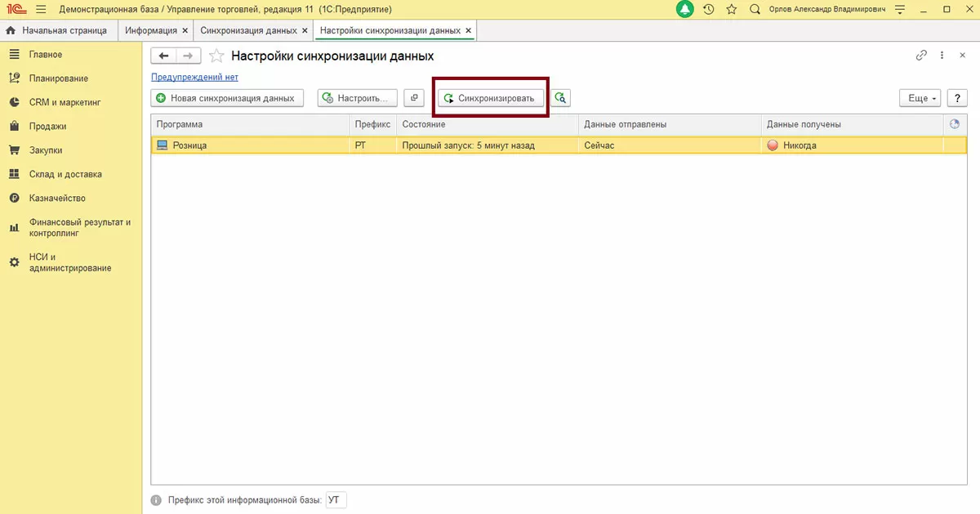The height and width of the screenshot is (514, 980).
Task: Click the УТ prefix input field
Action: (336, 500)
